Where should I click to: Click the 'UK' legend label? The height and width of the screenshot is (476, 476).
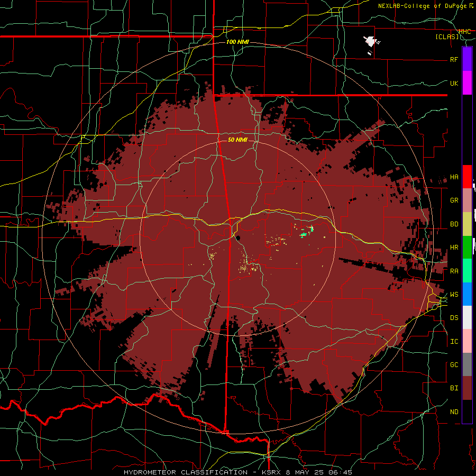(454, 83)
